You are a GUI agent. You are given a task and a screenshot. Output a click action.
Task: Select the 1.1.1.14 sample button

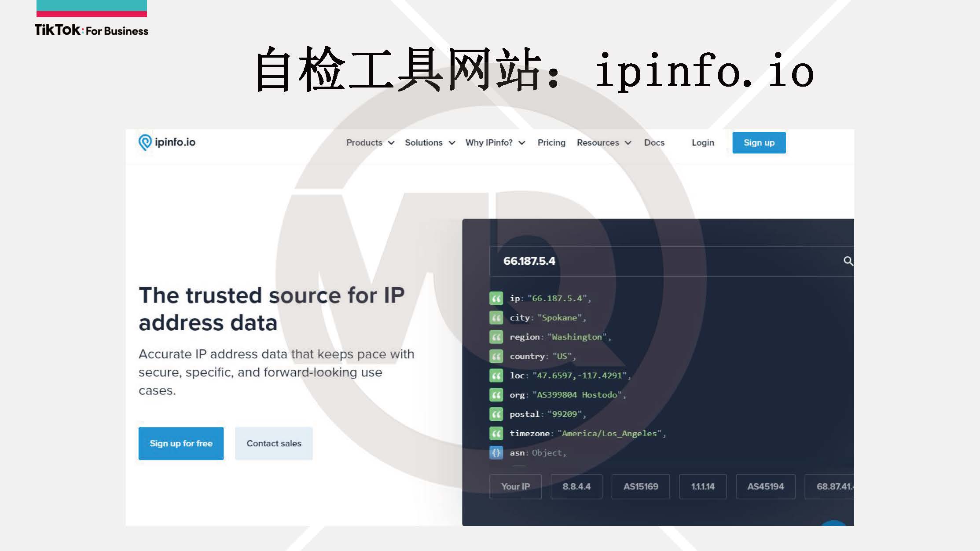(703, 487)
